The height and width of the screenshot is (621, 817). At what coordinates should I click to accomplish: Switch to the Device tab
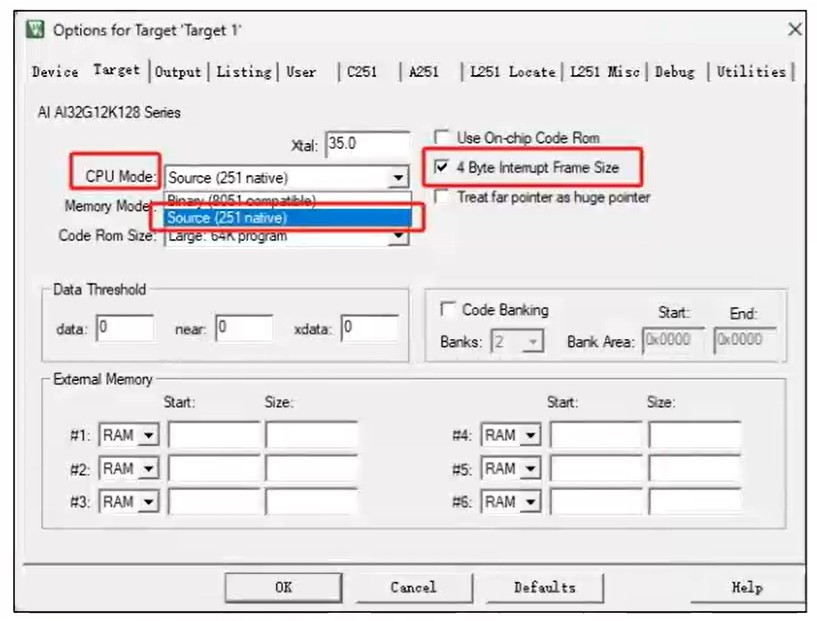tap(55, 72)
